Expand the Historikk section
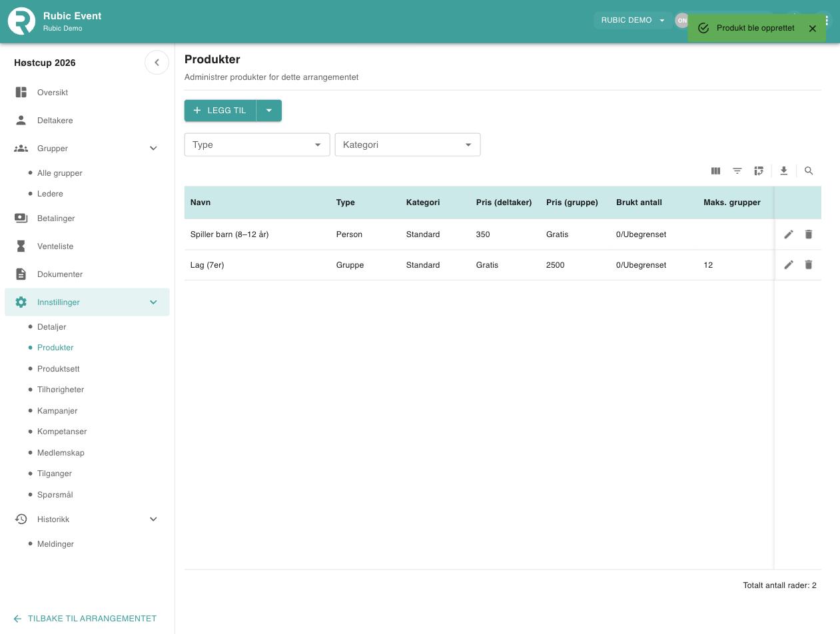This screenshot has height=634, width=840. [153, 519]
